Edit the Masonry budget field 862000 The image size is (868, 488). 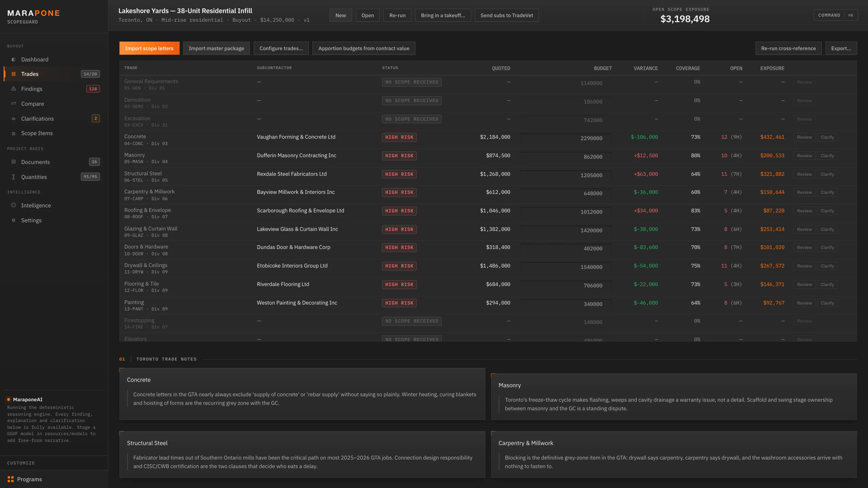(x=566, y=157)
